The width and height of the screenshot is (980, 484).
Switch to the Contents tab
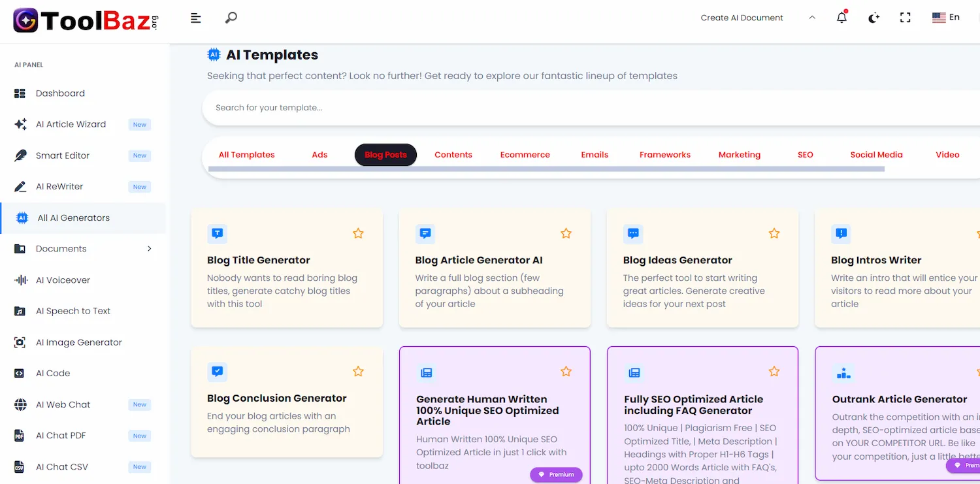(x=453, y=155)
